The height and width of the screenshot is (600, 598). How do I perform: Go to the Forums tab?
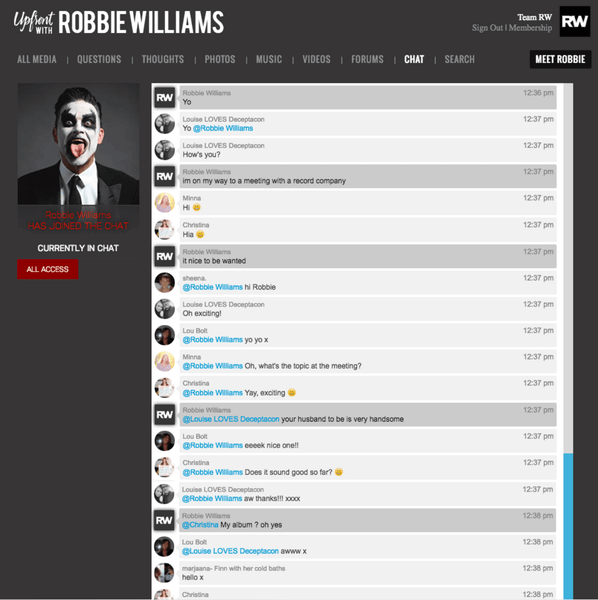pyautogui.click(x=367, y=59)
